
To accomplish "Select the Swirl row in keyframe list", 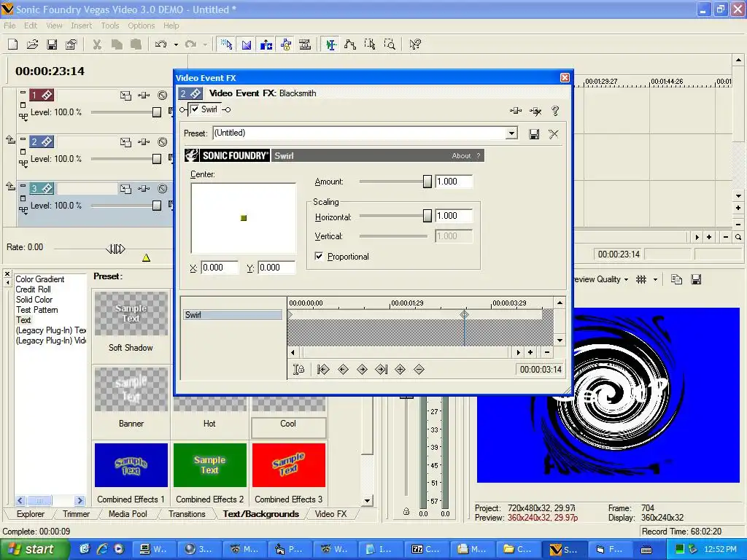I will (x=233, y=315).
